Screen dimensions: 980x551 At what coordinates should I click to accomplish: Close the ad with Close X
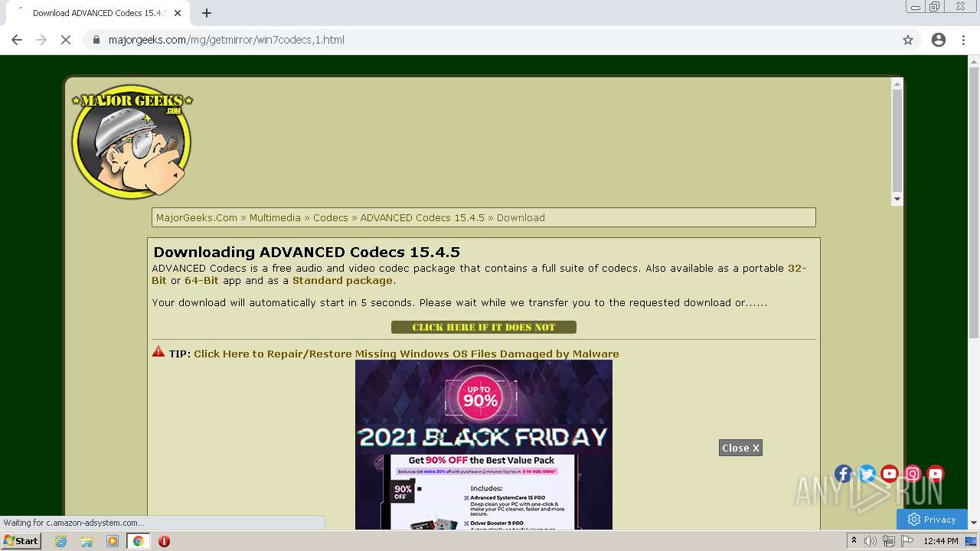click(x=740, y=448)
